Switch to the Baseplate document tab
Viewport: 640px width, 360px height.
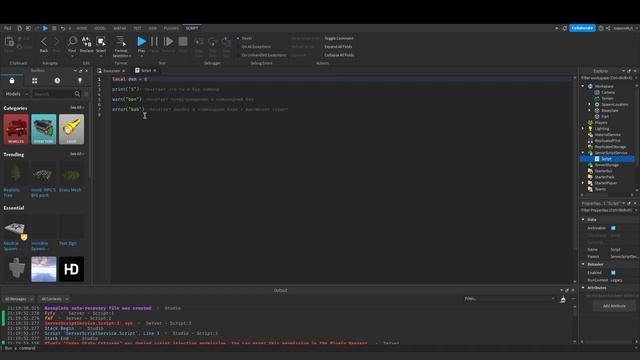pyautogui.click(x=111, y=71)
